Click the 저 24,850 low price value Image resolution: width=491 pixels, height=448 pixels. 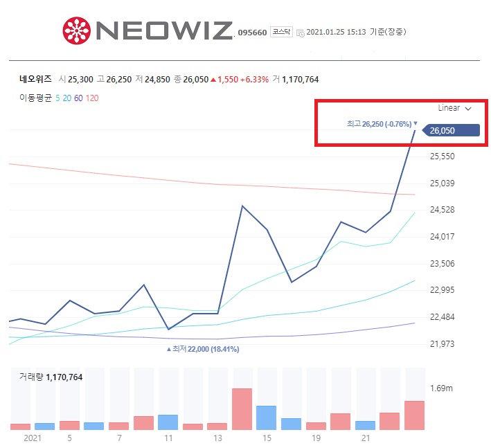point(153,79)
